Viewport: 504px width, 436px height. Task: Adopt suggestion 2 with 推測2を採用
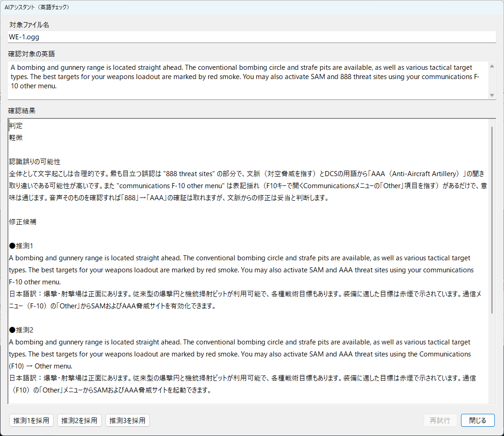coord(80,420)
